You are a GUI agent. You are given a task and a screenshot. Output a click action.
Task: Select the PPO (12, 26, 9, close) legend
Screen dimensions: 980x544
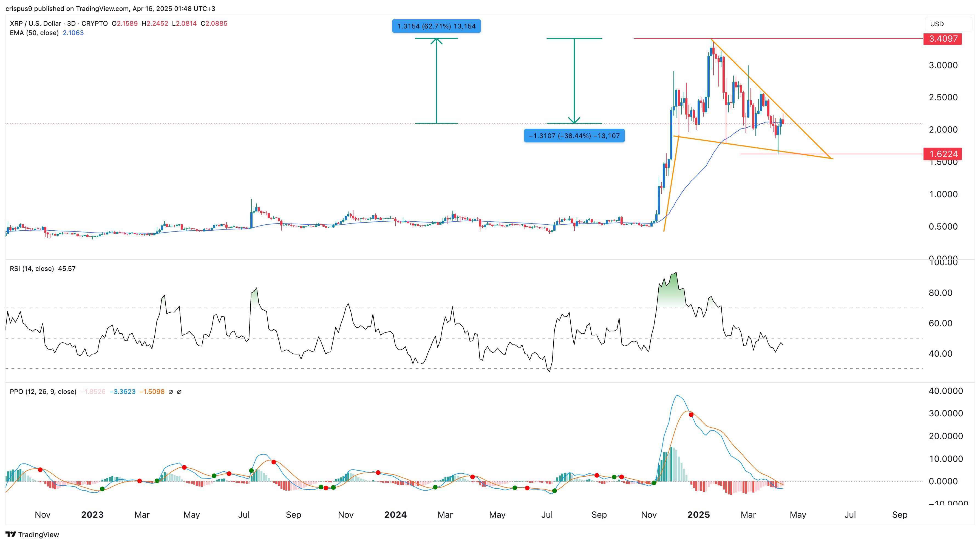43,392
